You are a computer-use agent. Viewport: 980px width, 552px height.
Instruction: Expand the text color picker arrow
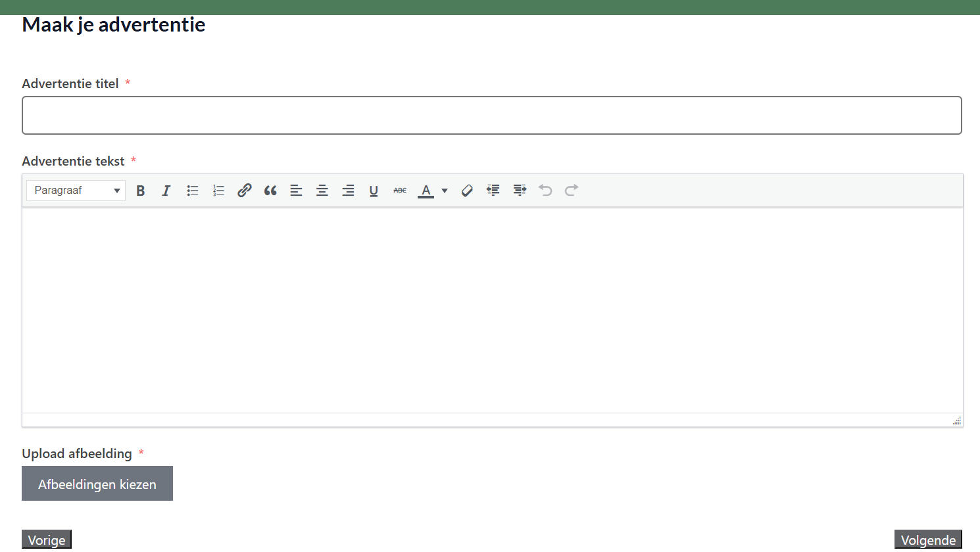pyautogui.click(x=445, y=191)
